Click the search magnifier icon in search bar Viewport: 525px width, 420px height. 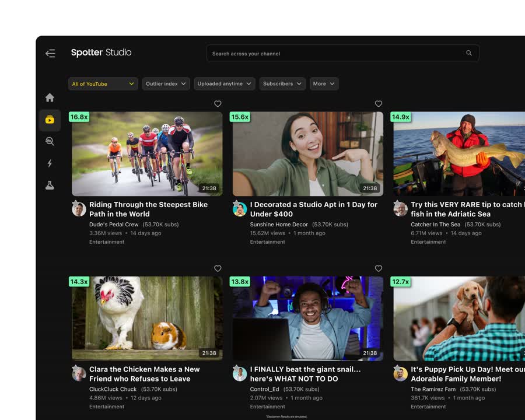469,53
